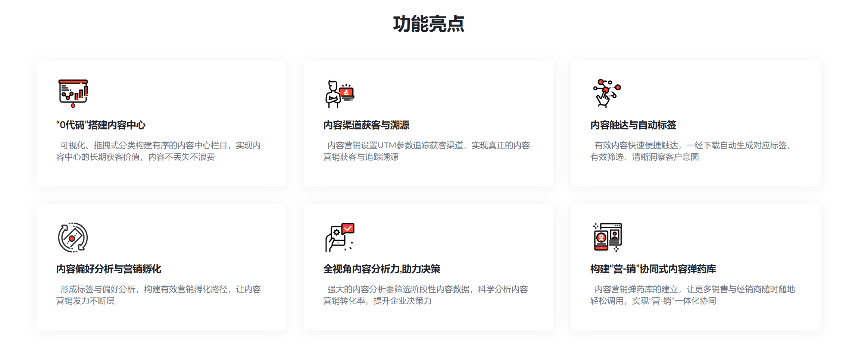Click the description starting 可视化、拖拽式分类构建
The width and height of the screenshot is (868, 355).
159,151
